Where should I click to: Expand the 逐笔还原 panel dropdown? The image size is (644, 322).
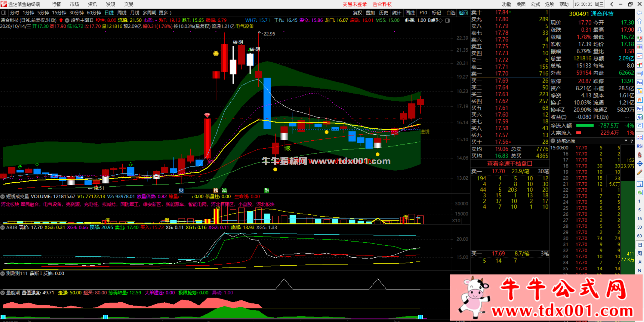(553, 141)
